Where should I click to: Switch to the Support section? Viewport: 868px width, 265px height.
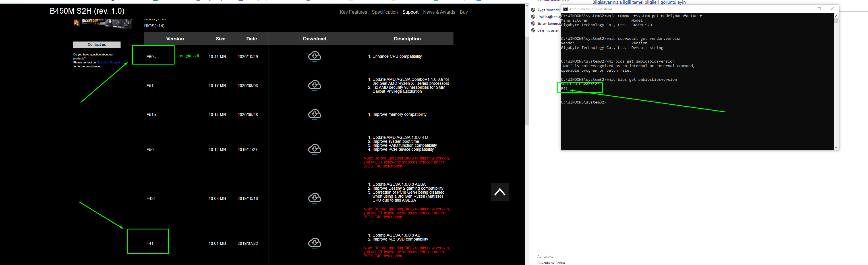410,12
